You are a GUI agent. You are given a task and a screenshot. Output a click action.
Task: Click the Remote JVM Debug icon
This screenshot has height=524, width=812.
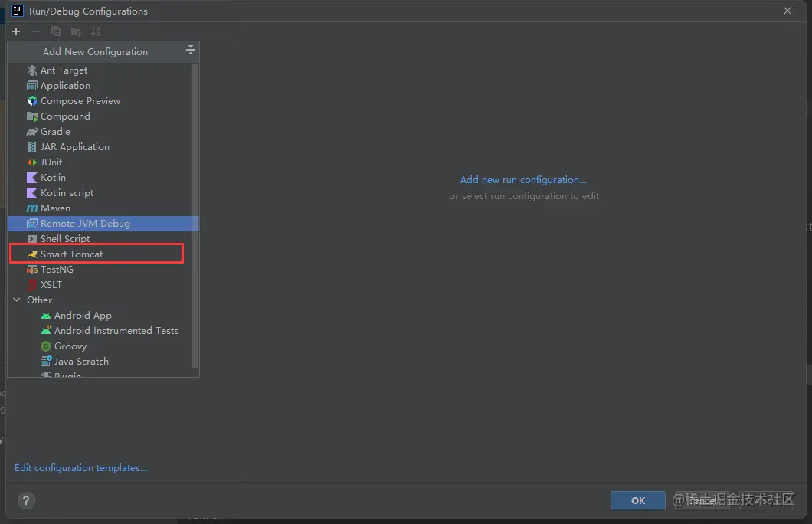click(x=32, y=224)
